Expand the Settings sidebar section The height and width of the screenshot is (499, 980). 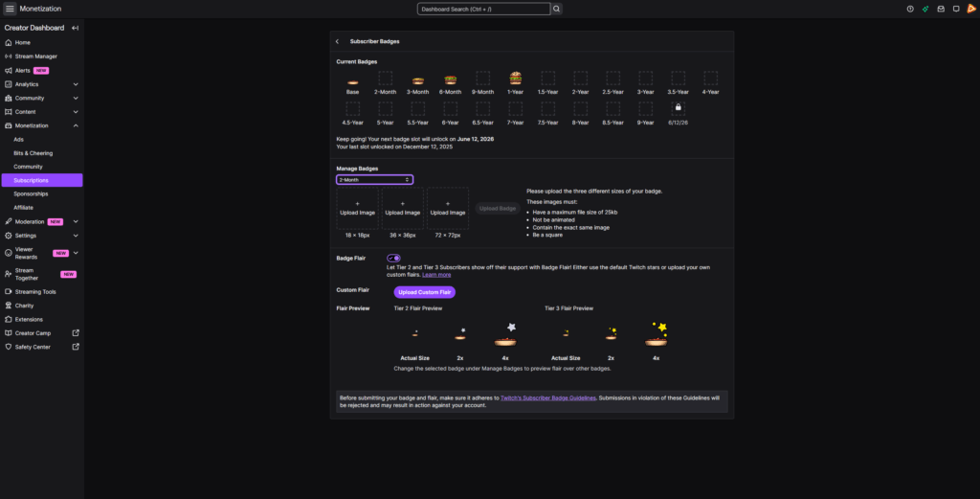click(x=76, y=235)
